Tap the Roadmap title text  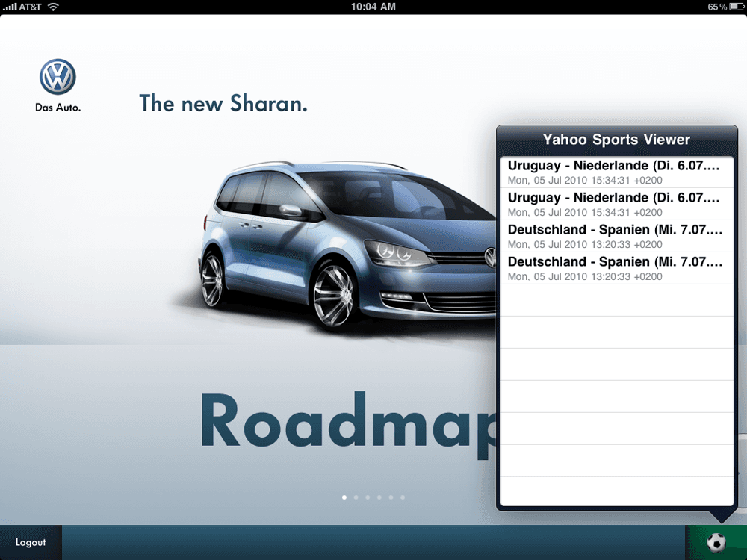[x=348, y=424]
